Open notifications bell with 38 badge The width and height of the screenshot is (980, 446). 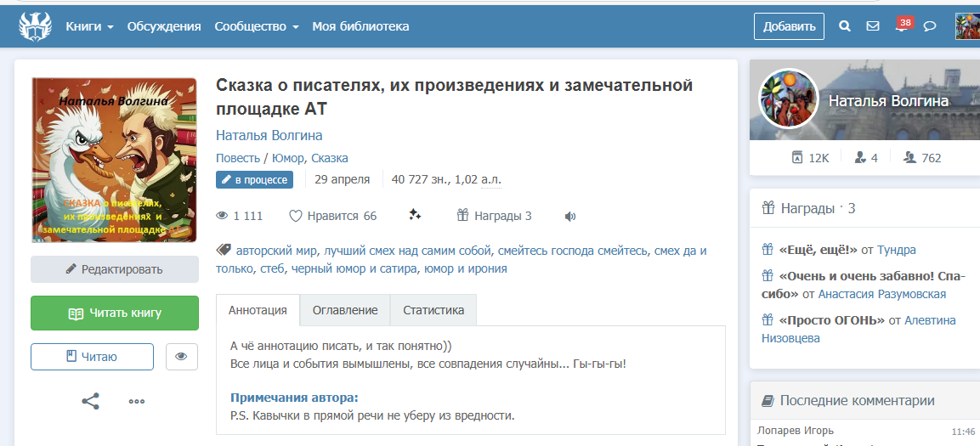903,25
